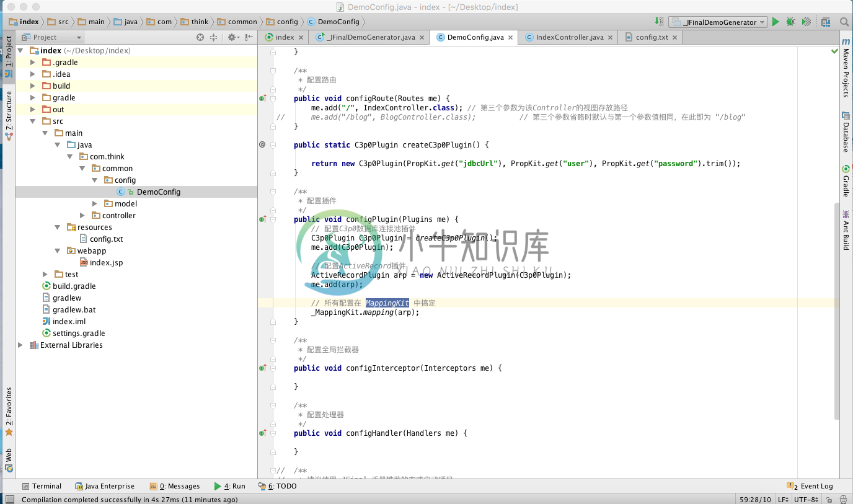Image resolution: width=853 pixels, height=504 pixels.
Task: Close the _JFinalDemoGenerator.java tab
Action: tap(423, 38)
